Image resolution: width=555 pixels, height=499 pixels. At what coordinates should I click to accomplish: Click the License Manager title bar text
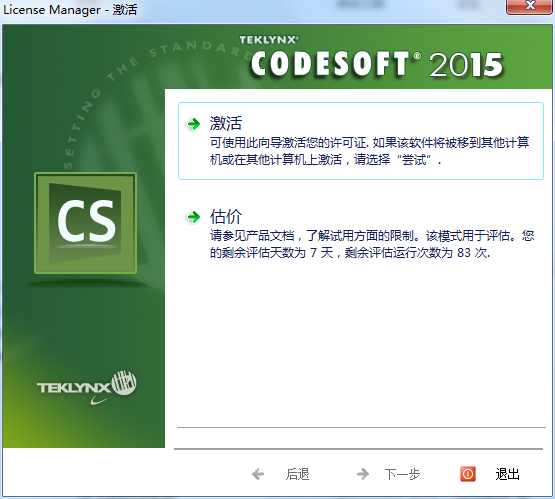tap(70, 10)
